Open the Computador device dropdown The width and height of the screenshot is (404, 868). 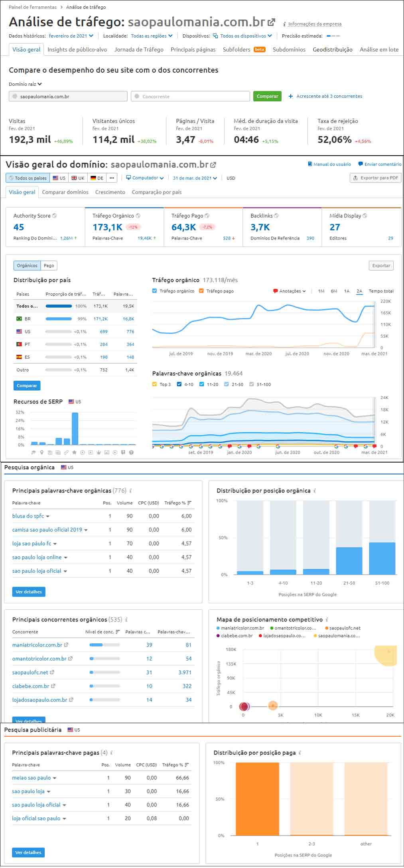[x=145, y=178]
